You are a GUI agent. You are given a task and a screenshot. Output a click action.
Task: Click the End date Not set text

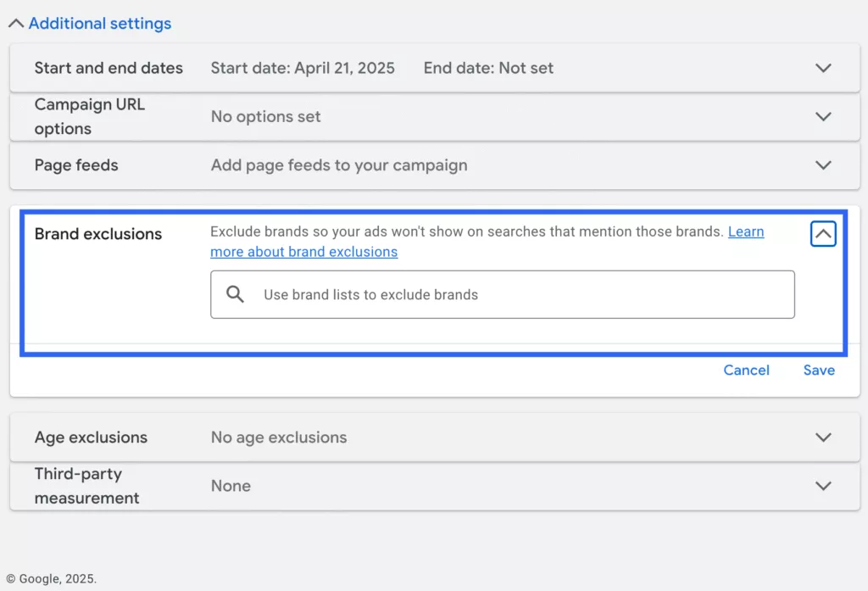pyautogui.click(x=488, y=68)
